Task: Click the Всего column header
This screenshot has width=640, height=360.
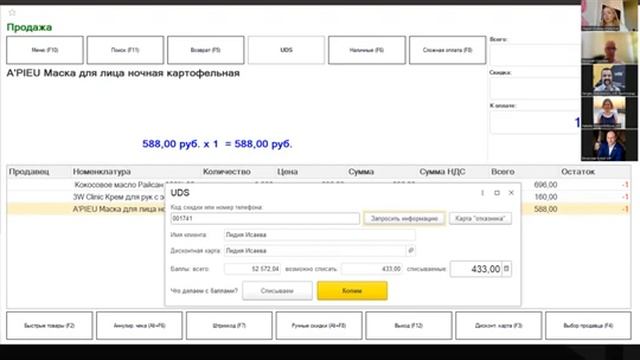Action: [502, 172]
